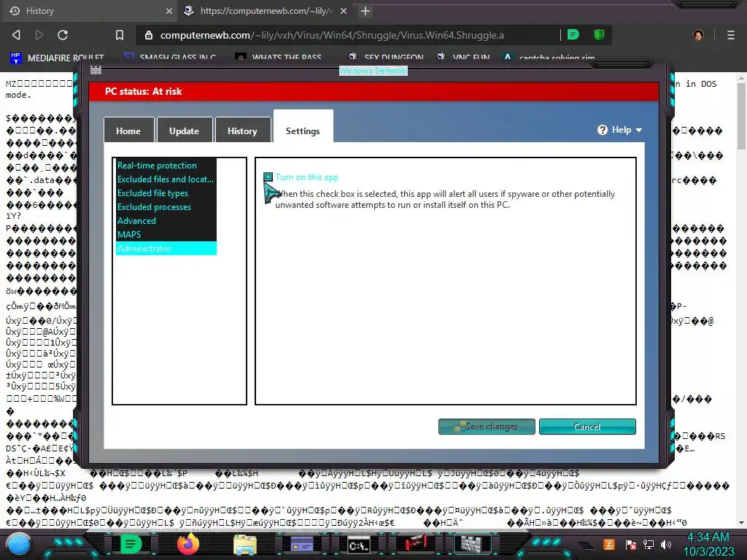Open the Start orb button
Viewport: 747px width, 560px height.
tap(18, 544)
